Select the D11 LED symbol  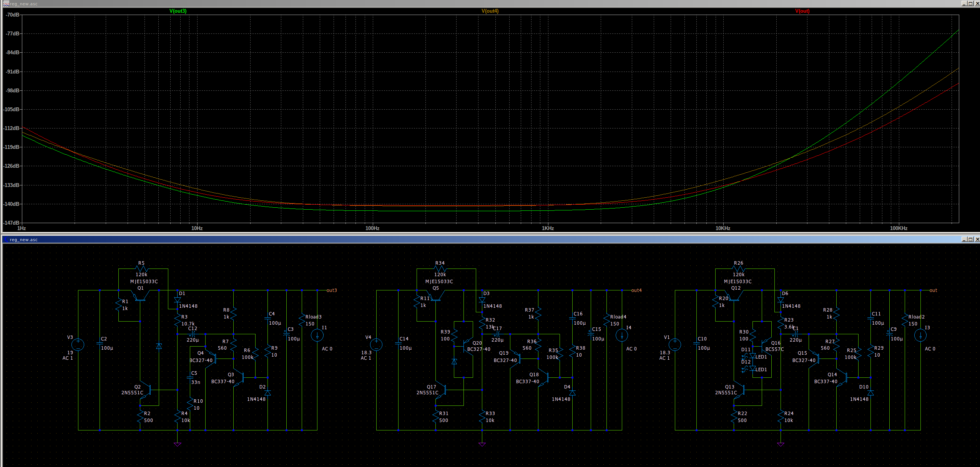point(751,356)
